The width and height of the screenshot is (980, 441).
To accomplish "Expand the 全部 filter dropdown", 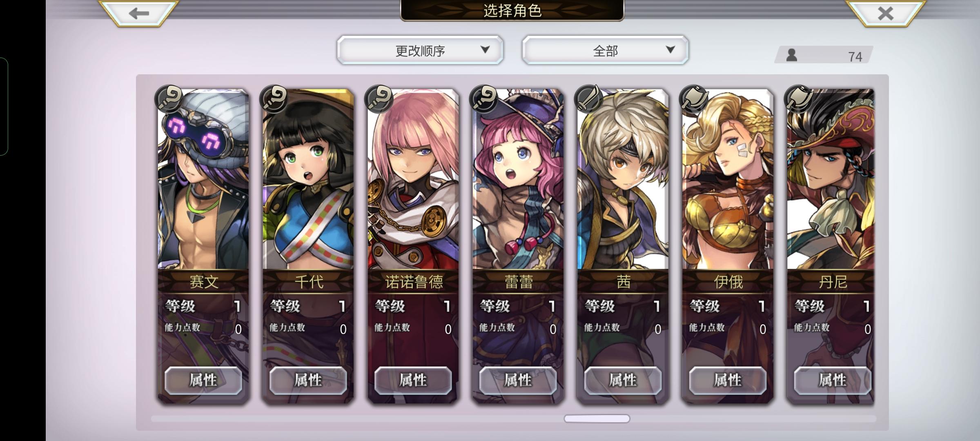I will point(605,50).
